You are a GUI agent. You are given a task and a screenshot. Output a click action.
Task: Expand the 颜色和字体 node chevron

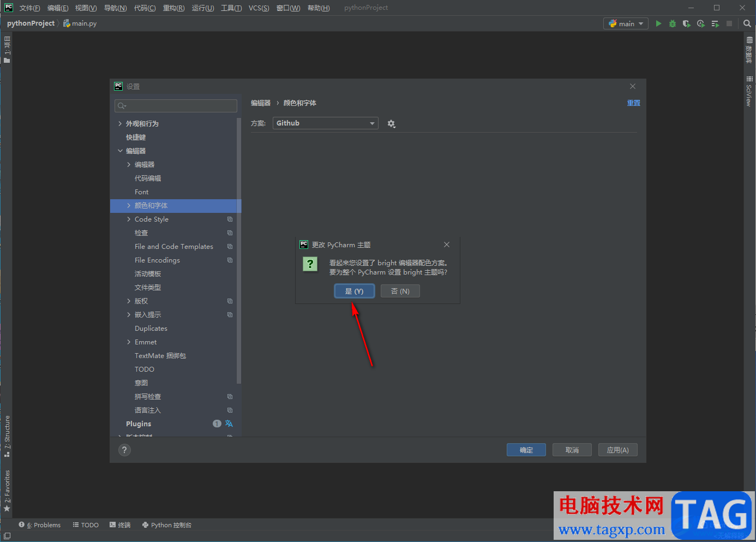pyautogui.click(x=129, y=206)
